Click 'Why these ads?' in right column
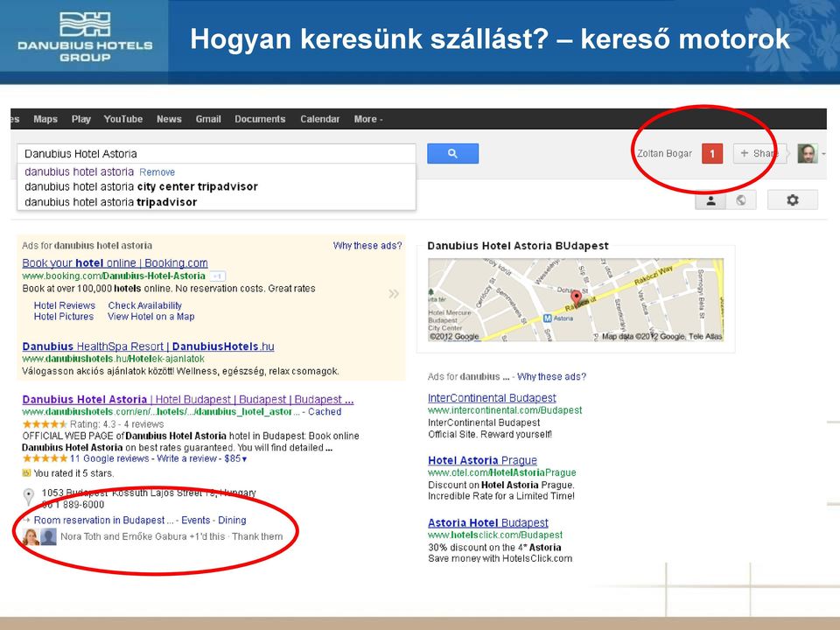The width and height of the screenshot is (840, 630). [552, 377]
